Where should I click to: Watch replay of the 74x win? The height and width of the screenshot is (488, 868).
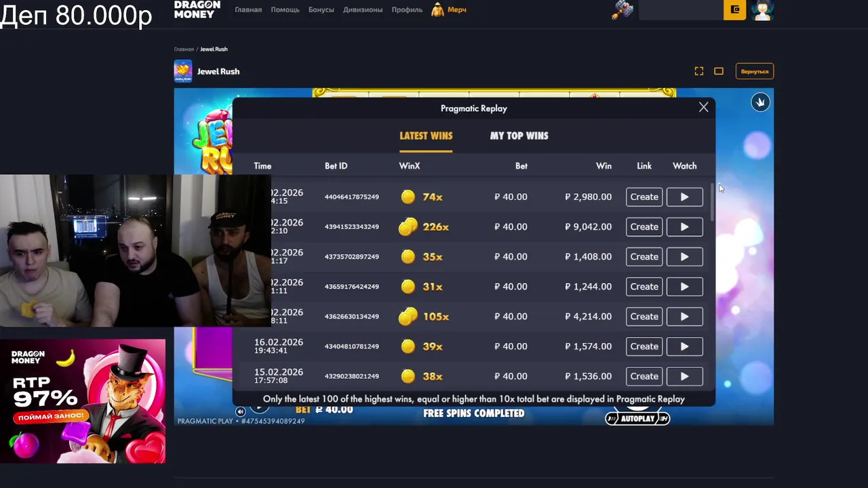[684, 197]
